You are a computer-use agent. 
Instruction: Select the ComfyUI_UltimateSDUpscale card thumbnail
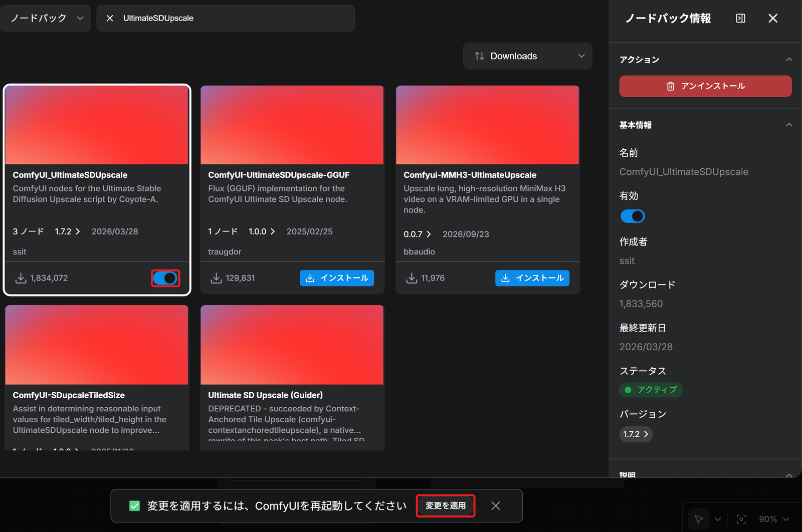tap(97, 125)
